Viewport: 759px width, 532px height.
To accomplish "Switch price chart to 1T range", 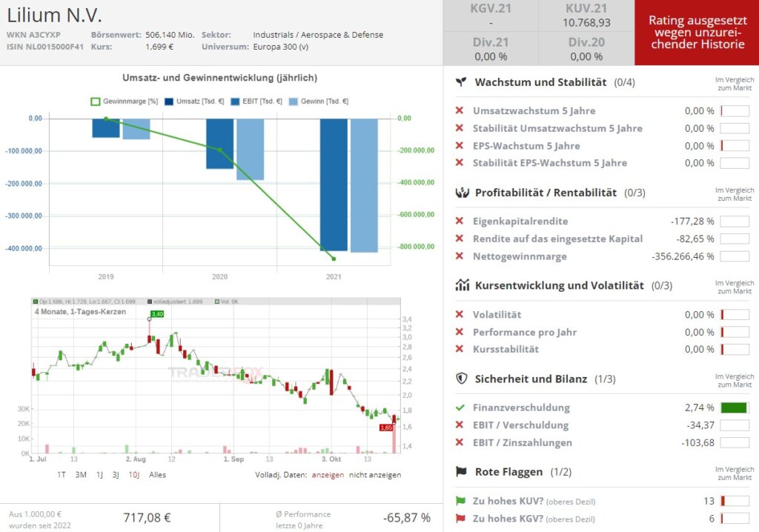I will pyautogui.click(x=62, y=475).
